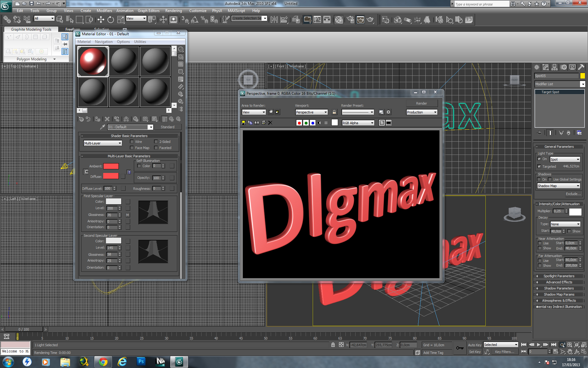
Task: Toggle the 2-Sided checkbox
Action: (156, 142)
